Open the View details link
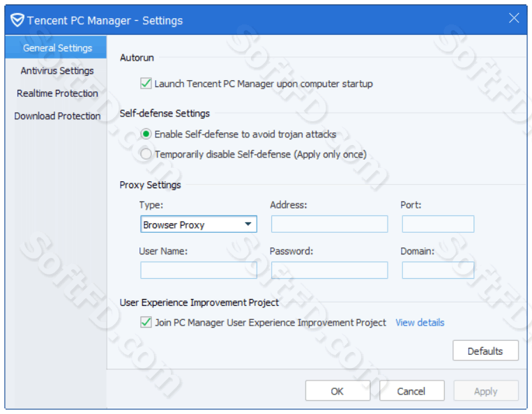Viewport: 532px width, 414px height. point(420,323)
